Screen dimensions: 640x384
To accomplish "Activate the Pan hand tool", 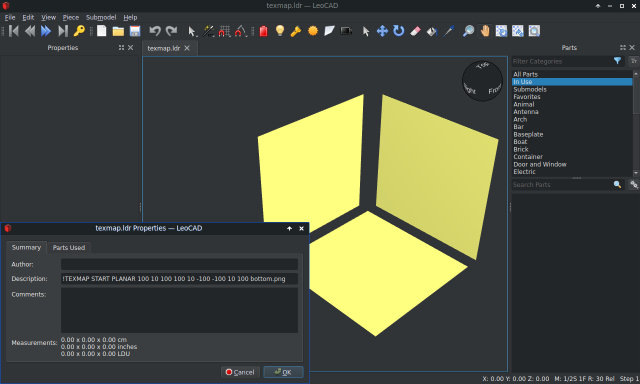I will tap(485, 31).
